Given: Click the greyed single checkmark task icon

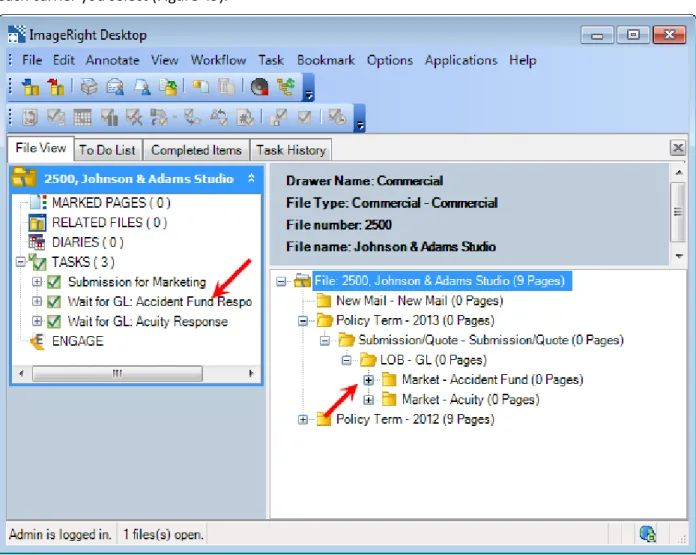Looking at the screenshot, I should click(304, 117).
